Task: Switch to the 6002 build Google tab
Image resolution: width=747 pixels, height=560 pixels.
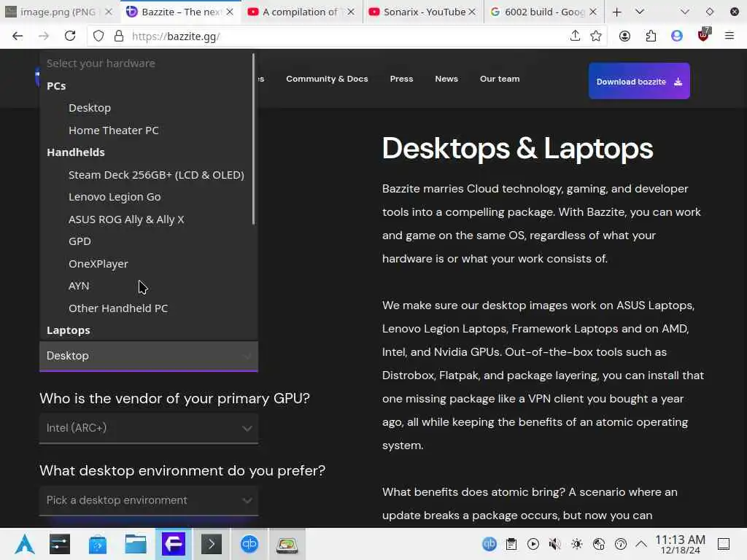Action: [543, 12]
